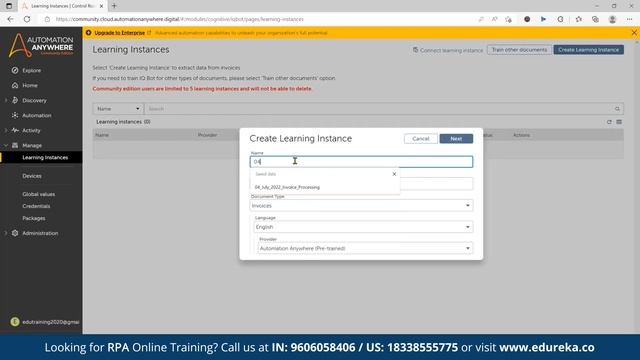Click Train other documents button
Image resolution: width=640 pixels, height=360 pixels.
(x=519, y=50)
